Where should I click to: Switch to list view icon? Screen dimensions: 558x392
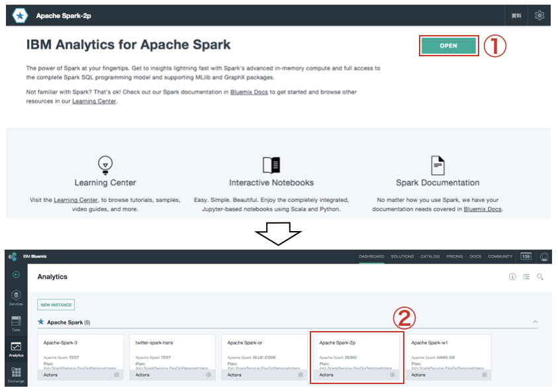pyautogui.click(x=526, y=277)
